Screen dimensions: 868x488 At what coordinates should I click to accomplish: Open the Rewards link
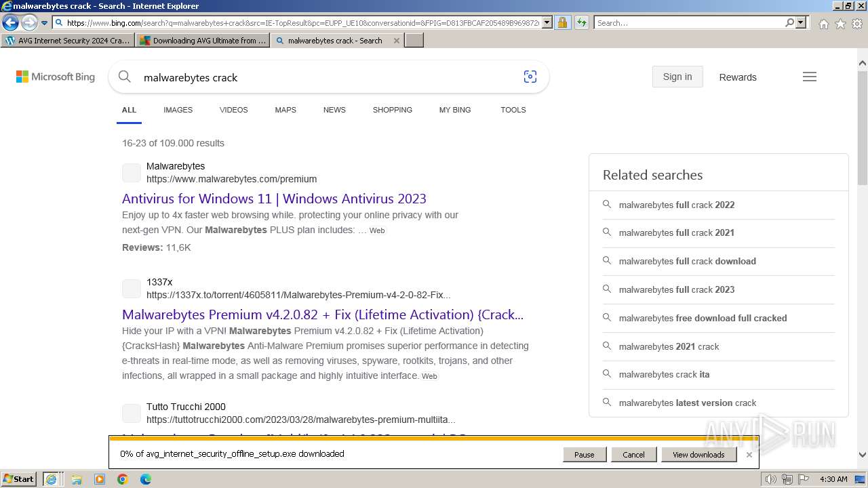(x=738, y=77)
